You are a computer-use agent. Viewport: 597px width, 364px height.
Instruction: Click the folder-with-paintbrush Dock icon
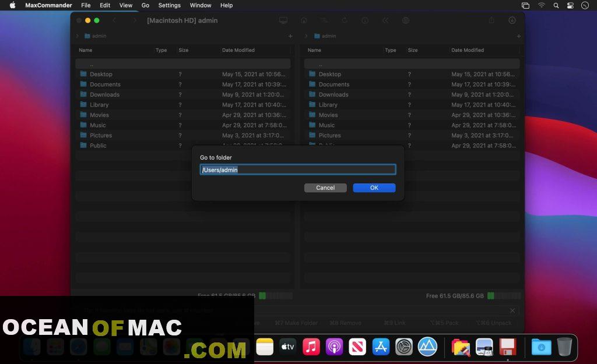click(x=461, y=347)
